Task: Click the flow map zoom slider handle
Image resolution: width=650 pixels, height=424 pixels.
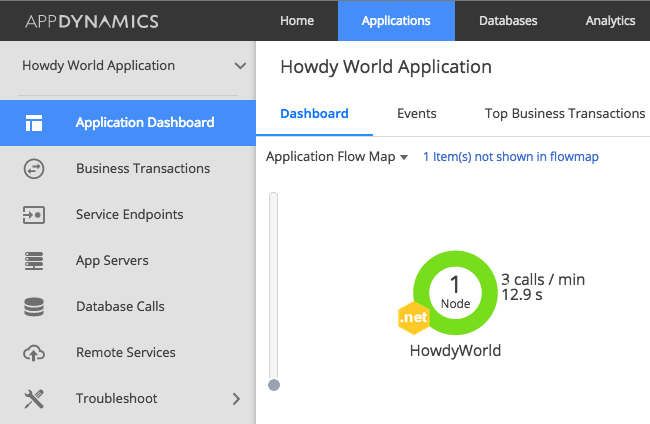Action: click(274, 385)
